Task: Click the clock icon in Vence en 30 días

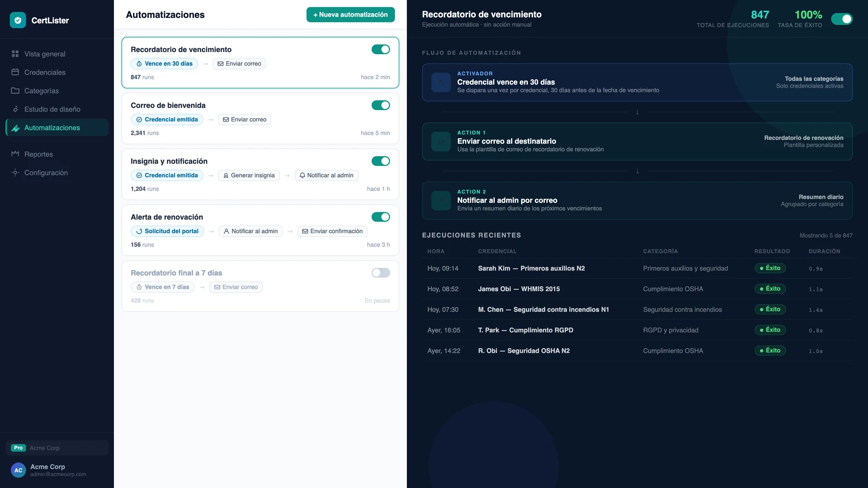Action: pyautogui.click(x=139, y=64)
